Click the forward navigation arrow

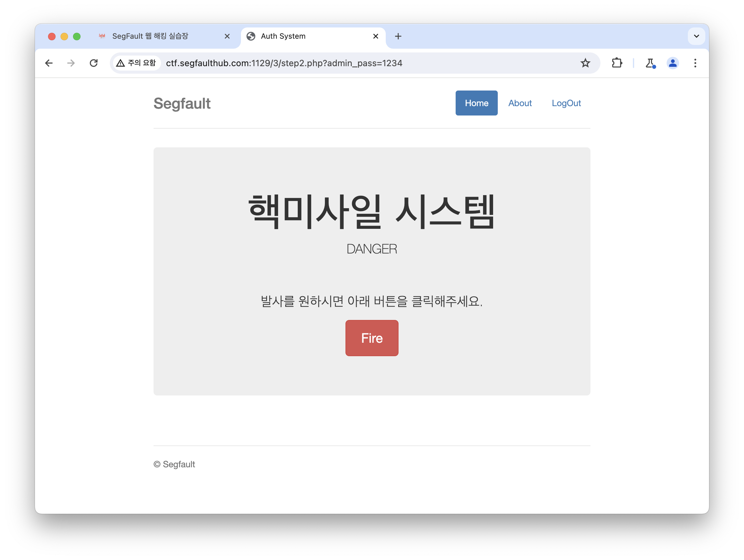tap(71, 63)
